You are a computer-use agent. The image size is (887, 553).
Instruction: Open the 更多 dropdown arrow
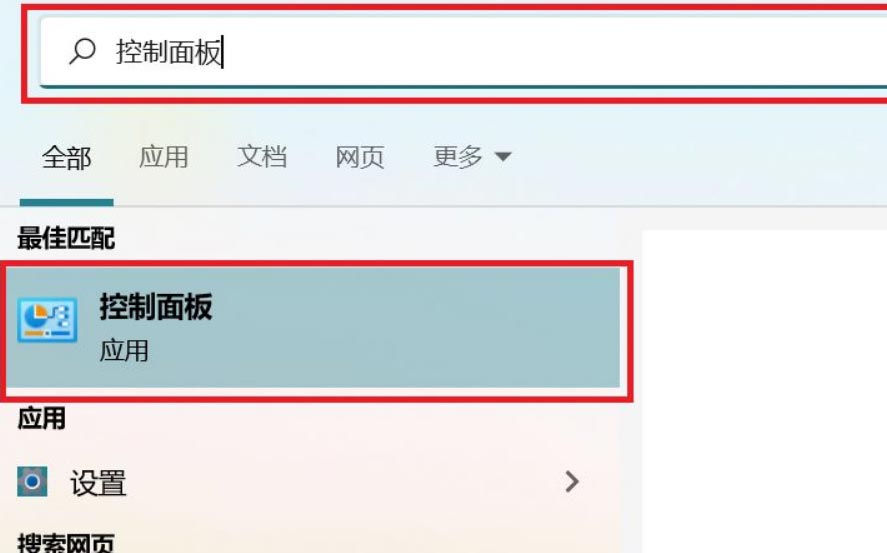point(502,157)
